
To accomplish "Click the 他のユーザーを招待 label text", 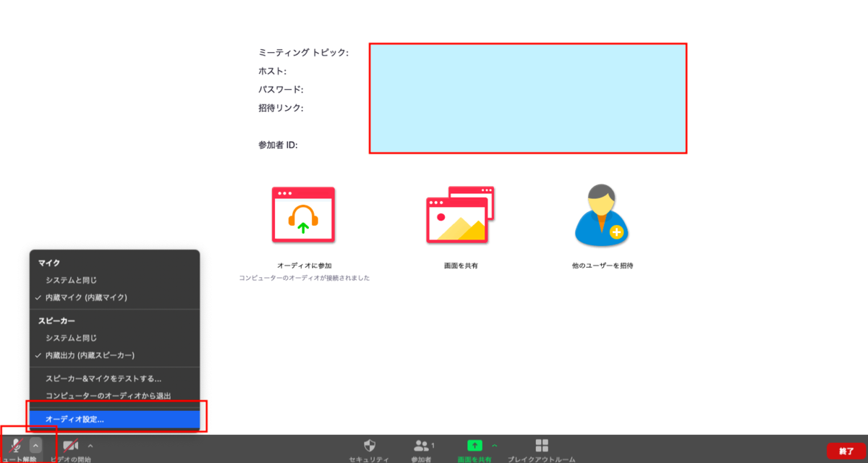I will click(x=602, y=266).
